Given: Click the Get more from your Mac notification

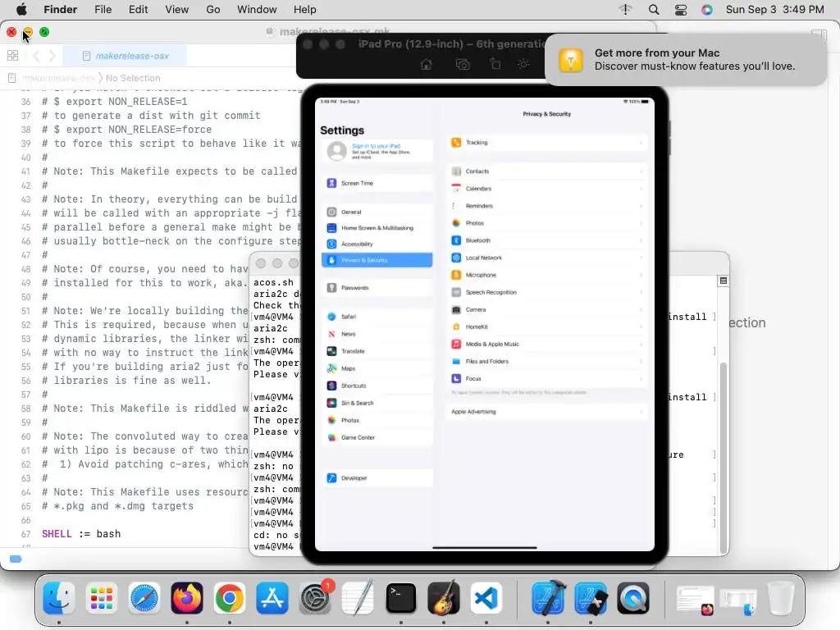Looking at the screenshot, I should point(686,59).
